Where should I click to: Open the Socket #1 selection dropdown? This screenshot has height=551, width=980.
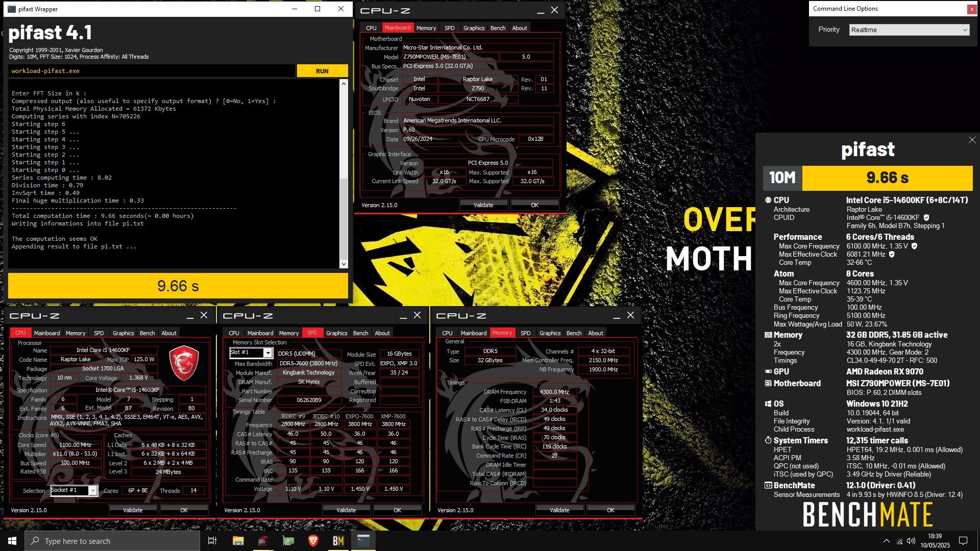pyautogui.click(x=73, y=490)
